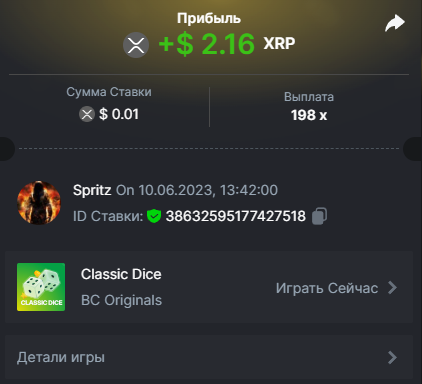Screen dimensions: 422x384
Task: Open Spritz's profile avatar
Action: (x=39, y=203)
